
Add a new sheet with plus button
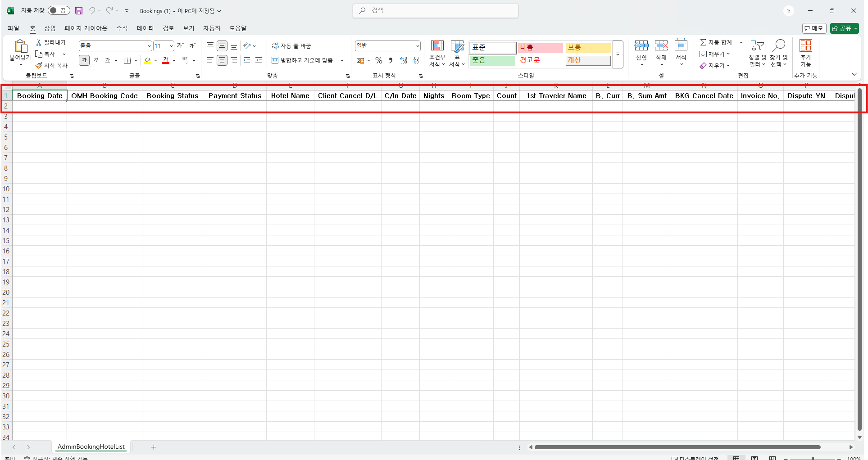(154, 447)
